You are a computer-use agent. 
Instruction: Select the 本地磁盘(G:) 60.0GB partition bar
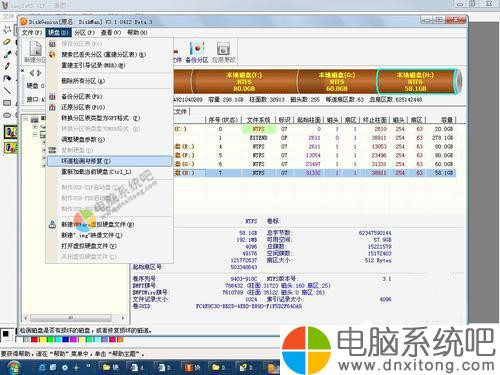pyautogui.click(x=337, y=82)
